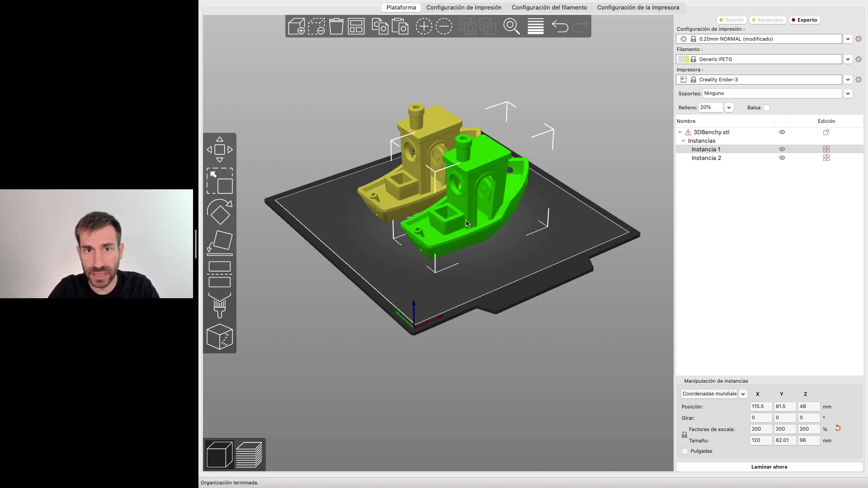Check the Pulgadas checkbox
This screenshot has width=868, height=488.
(x=685, y=451)
